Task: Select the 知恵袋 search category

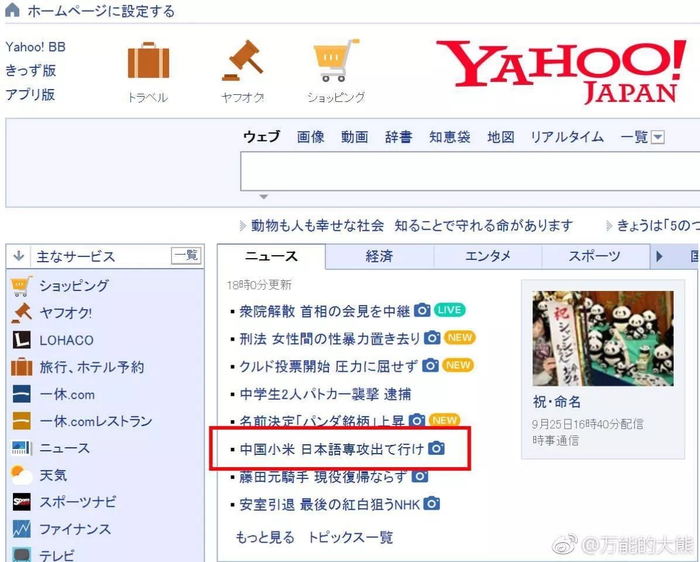Action: 450,137
